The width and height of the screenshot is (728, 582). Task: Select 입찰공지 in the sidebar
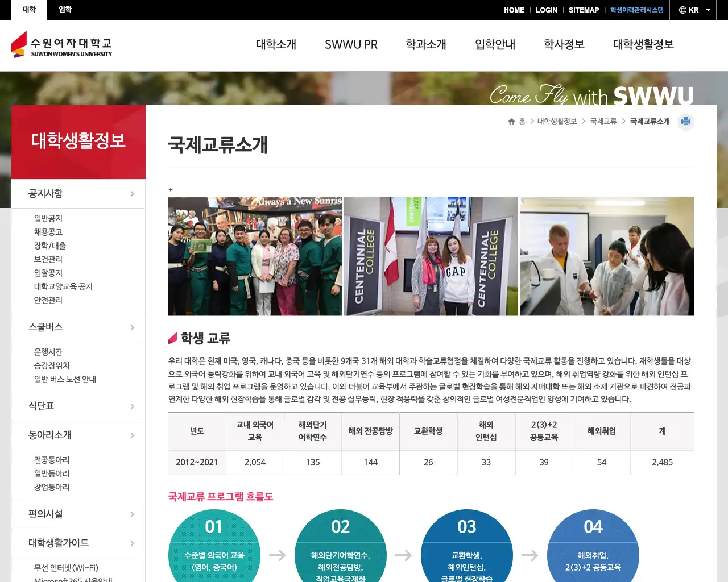click(x=48, y=273)
